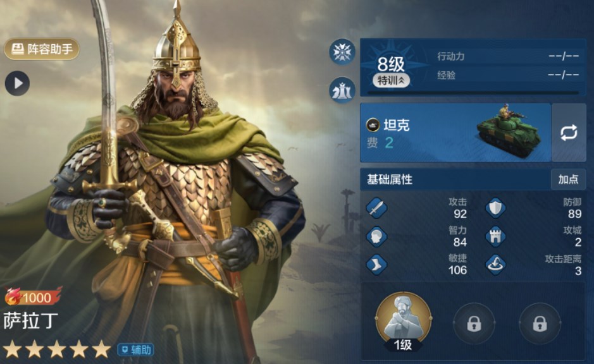Tap the 辅助 support role tag
This screenshot has width=594, height=364.
pos(136,349)
